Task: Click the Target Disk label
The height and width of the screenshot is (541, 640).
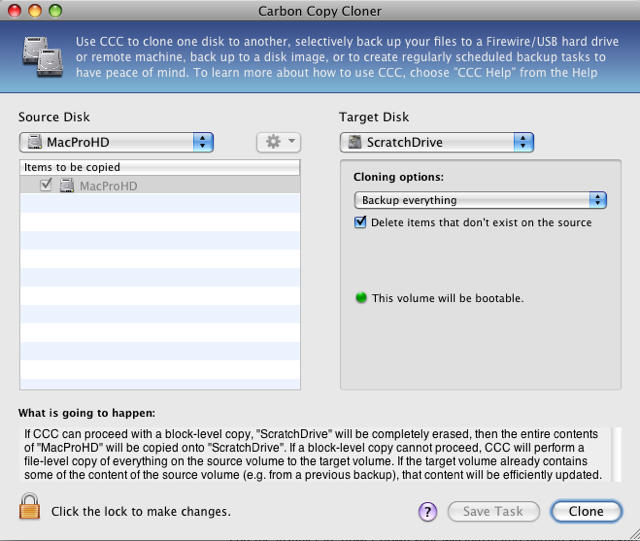Action: click(x=374, y=117)
